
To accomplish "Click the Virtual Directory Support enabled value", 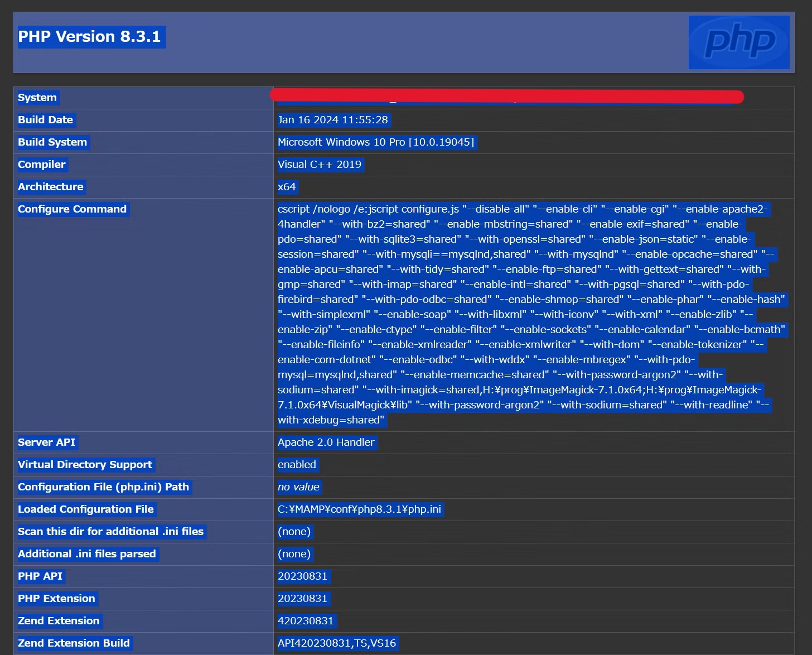I will tap(297, 464).
